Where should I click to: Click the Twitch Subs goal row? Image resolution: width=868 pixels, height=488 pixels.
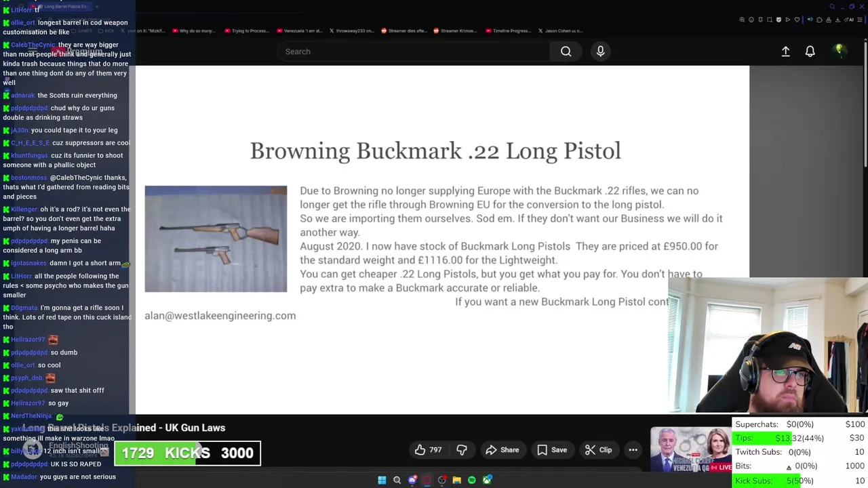click(x=800, y=452)
